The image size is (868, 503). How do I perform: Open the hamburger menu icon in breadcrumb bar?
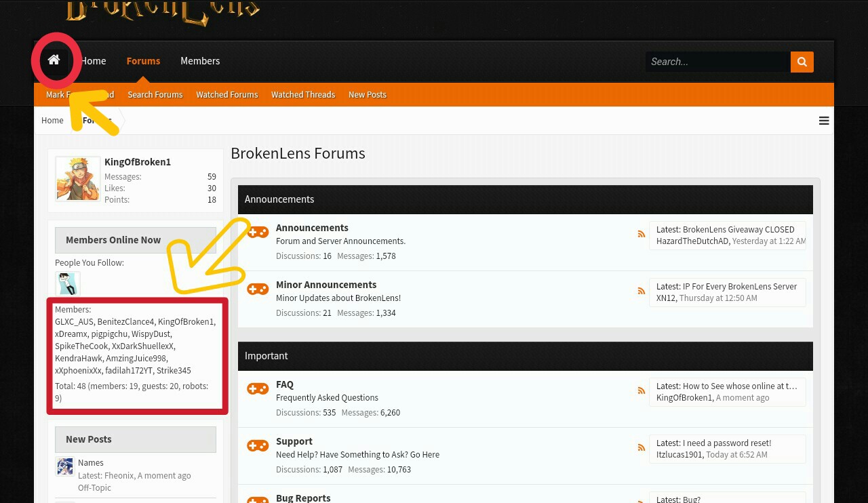pyautogui.click(x=824, y=121)
